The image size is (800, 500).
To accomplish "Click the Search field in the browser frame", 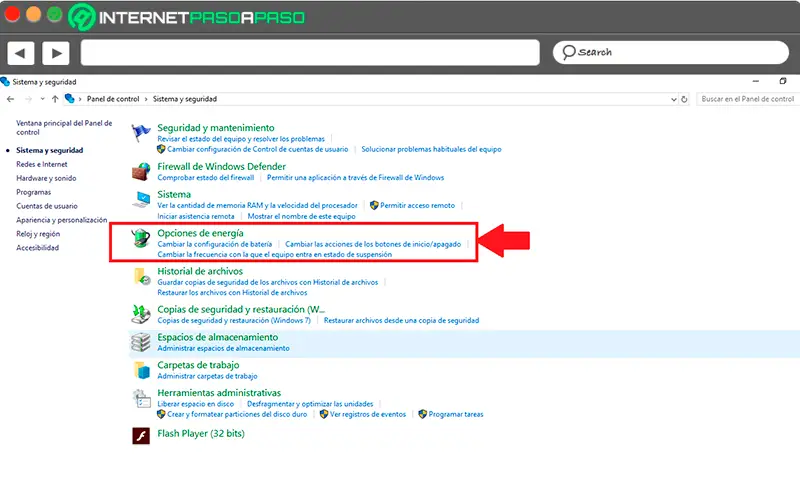I will click(671, 53).
